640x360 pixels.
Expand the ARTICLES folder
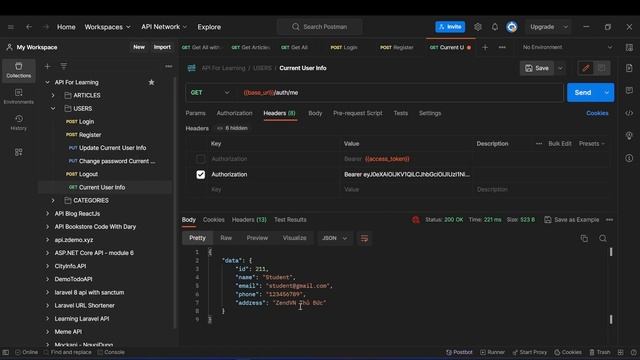[x=53, y=96]
